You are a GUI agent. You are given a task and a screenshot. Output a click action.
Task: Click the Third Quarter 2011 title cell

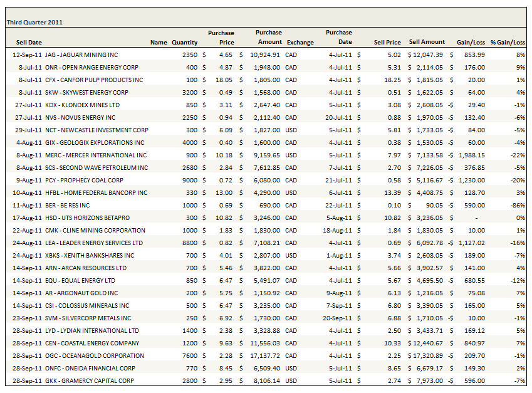pyautogui.click(x=34, y=23)
